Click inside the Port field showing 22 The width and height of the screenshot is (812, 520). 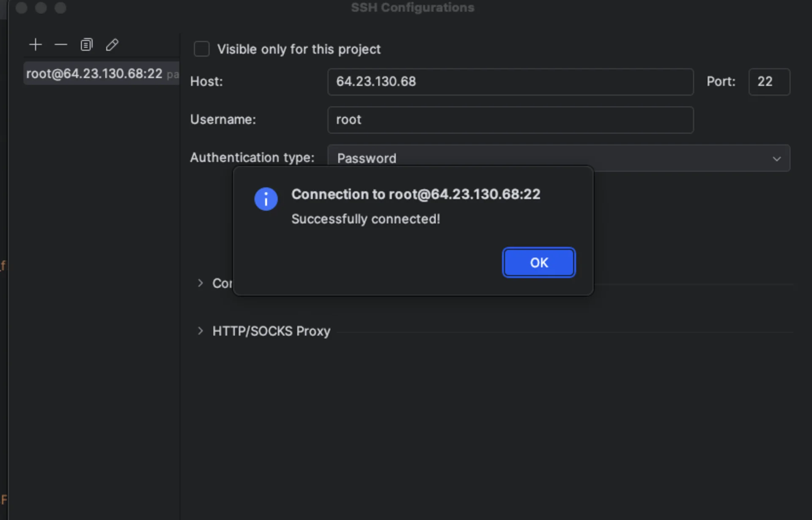pyautogui.click(x=769, y=82)
